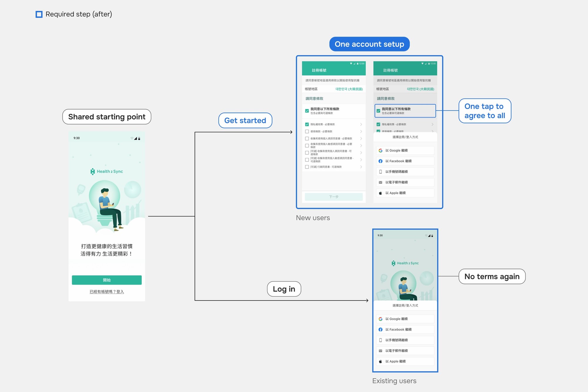Screen dimensions: 588x392
Task: Uncheck 隱私權政策 checkbox on the first signup screen
Action: (307, 124)
